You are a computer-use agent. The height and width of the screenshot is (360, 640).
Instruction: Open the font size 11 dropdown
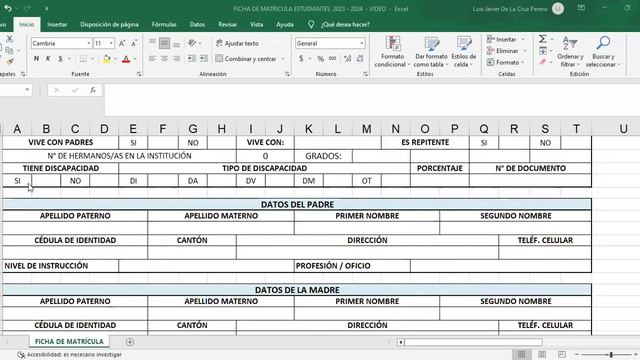(x=111, y=43)
